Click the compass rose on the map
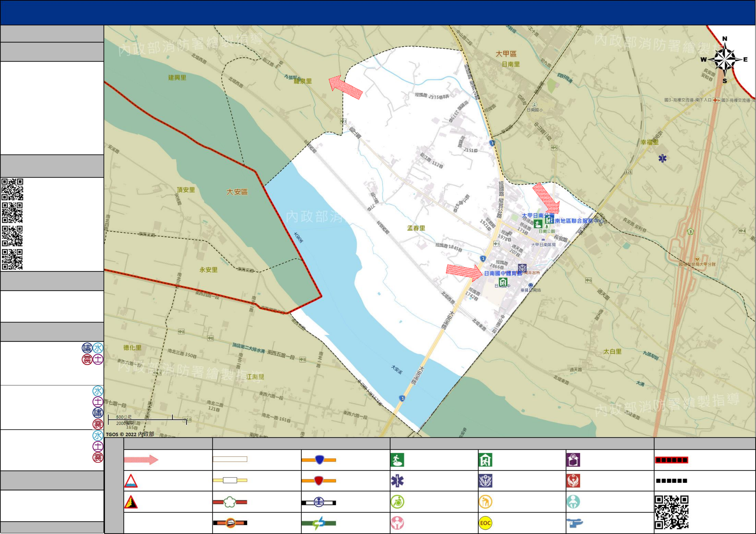Viewport: 756px width, 534px height. (x=725, y=60)
